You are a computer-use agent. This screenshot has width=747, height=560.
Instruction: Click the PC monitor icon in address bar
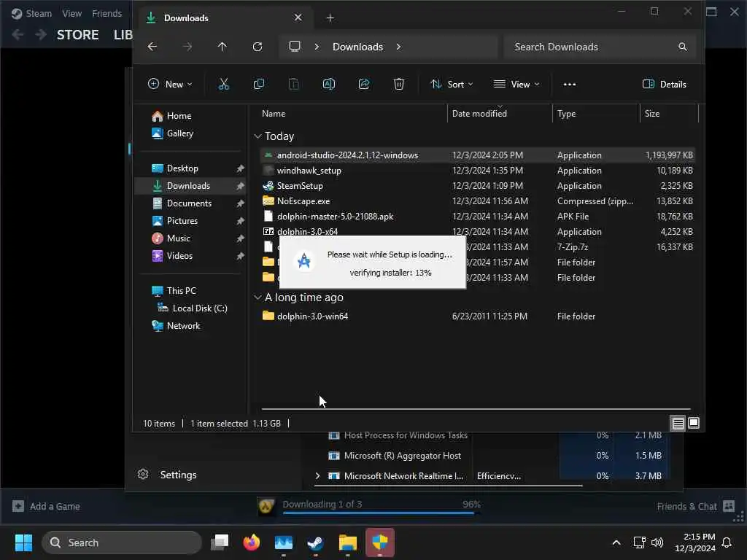coord(295,47)
